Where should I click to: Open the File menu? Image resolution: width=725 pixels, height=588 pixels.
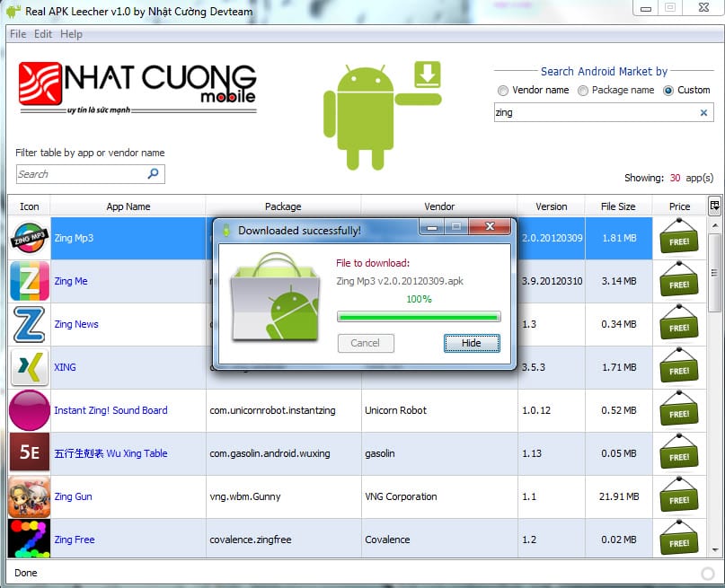coord(16,34)
